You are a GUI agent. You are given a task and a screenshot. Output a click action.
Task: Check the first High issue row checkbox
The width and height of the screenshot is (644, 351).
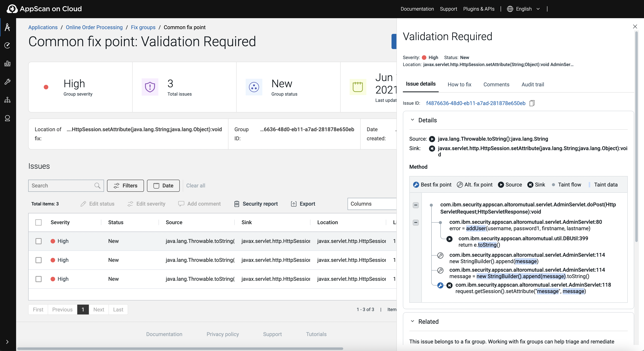38,241
